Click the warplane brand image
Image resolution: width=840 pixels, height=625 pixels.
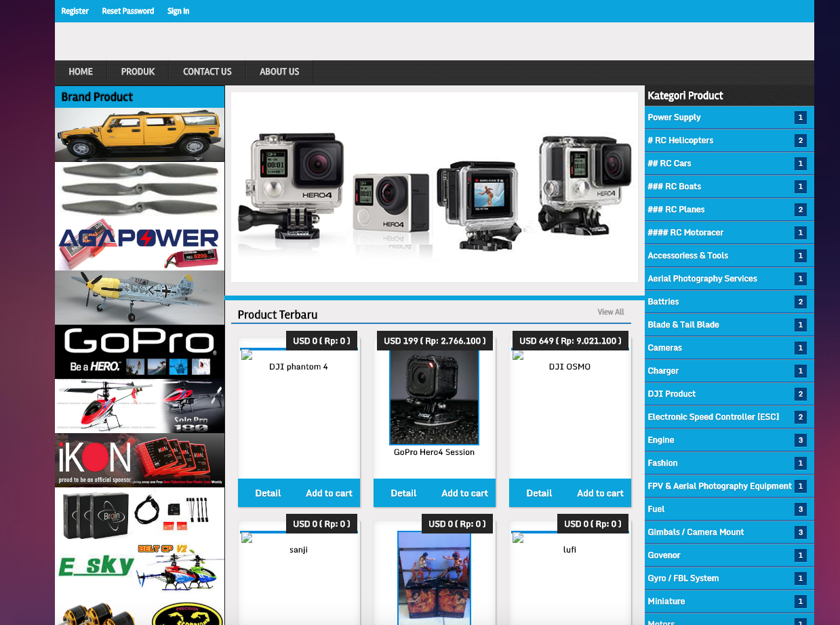point(140,297)
